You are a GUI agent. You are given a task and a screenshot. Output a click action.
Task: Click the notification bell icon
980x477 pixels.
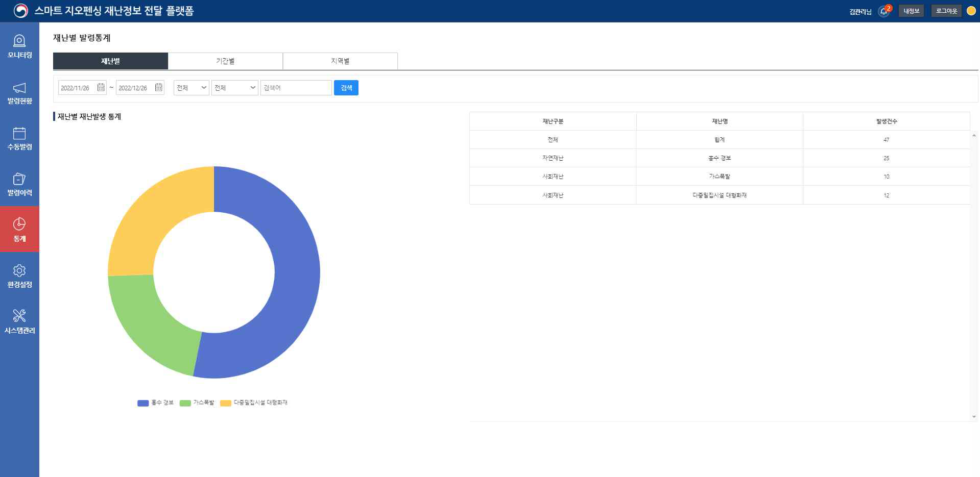point(884,11)
